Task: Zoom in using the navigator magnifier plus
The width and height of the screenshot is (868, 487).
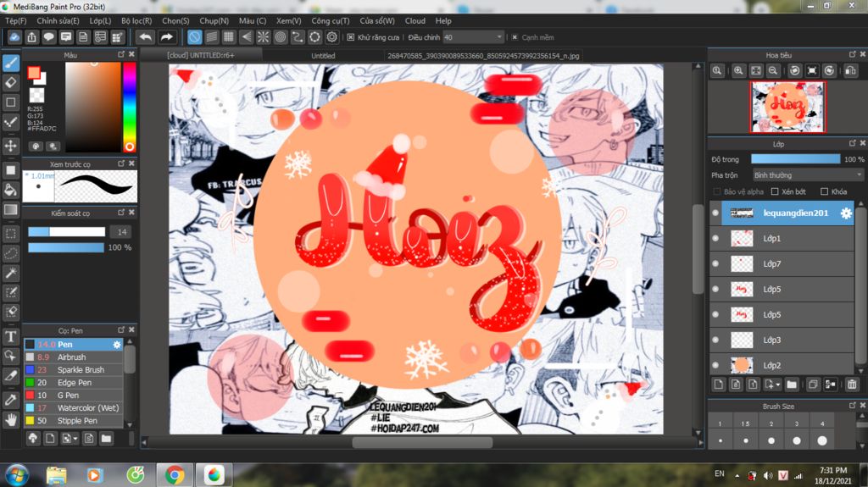Action: tap(738, 71)
